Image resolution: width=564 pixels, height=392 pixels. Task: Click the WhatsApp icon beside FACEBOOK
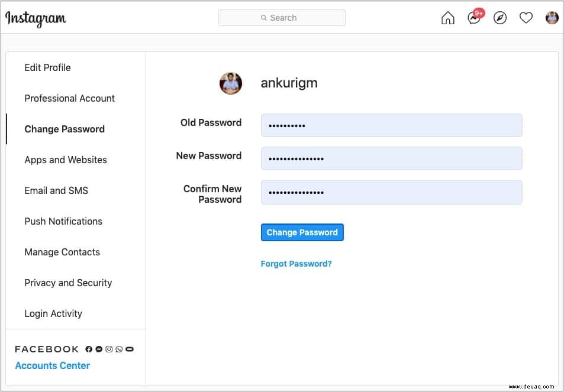click(x=119, y=349)
